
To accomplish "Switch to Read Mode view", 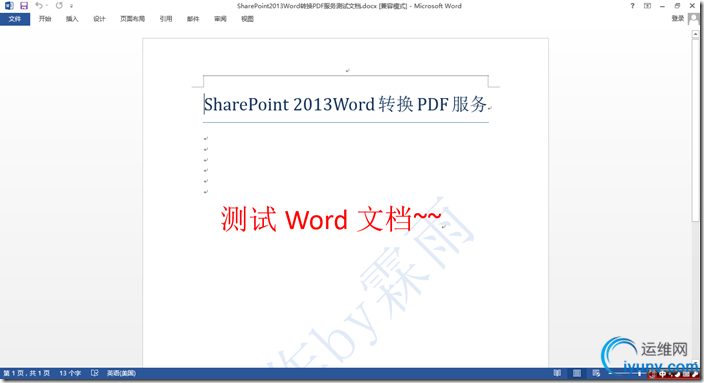I will click(557, 373).
